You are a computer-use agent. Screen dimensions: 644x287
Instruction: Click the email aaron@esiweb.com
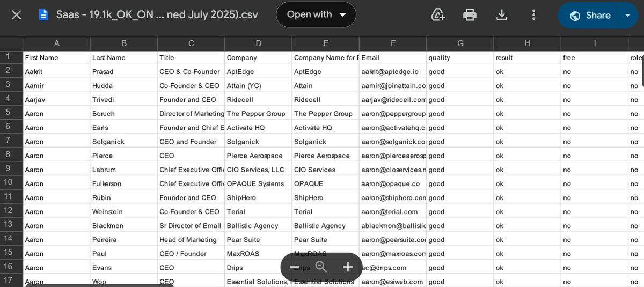pos(393,281)
